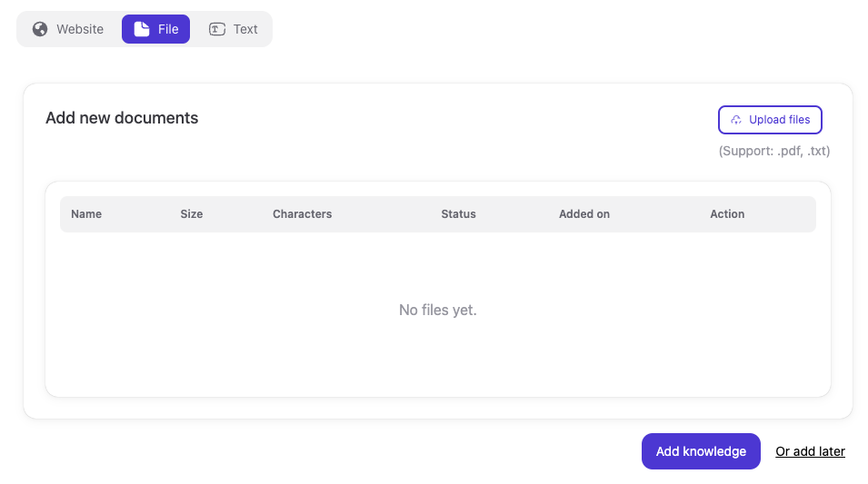Click the No files yet placeholder message

pyautogui.click(x=437, y=311)
